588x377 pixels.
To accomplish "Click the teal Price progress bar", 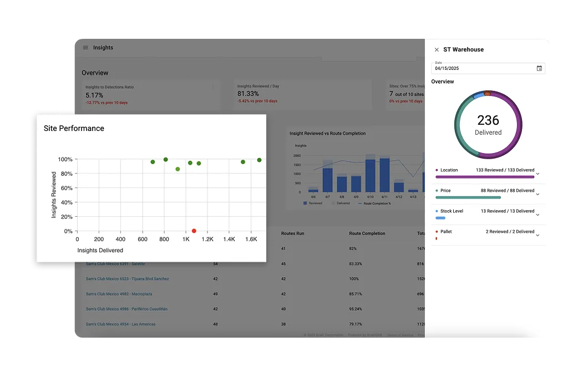I will pos(468,197).
